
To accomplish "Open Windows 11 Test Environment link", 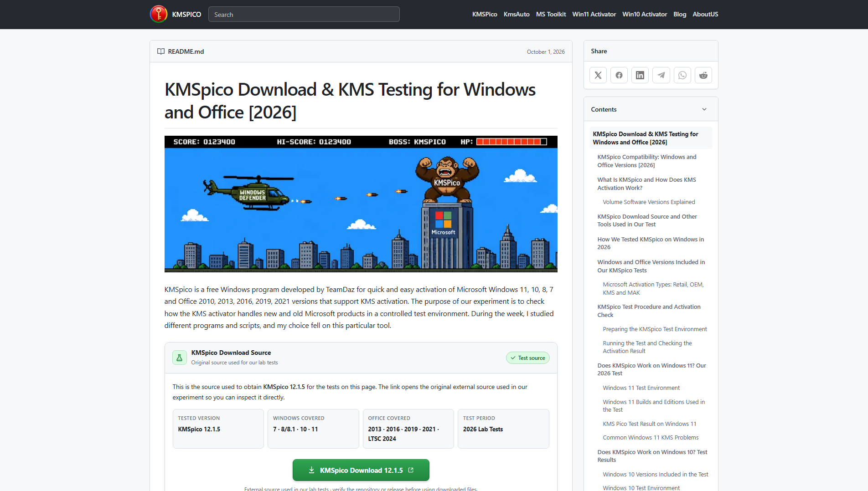I will (641, 388).
